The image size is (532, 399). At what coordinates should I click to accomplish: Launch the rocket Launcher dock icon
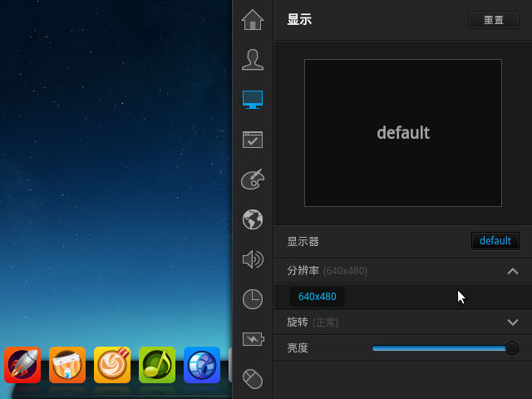click(22, 365)
